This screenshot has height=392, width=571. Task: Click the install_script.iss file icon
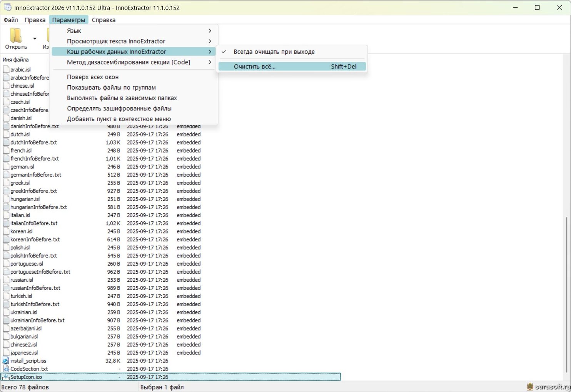click(6, 361)
